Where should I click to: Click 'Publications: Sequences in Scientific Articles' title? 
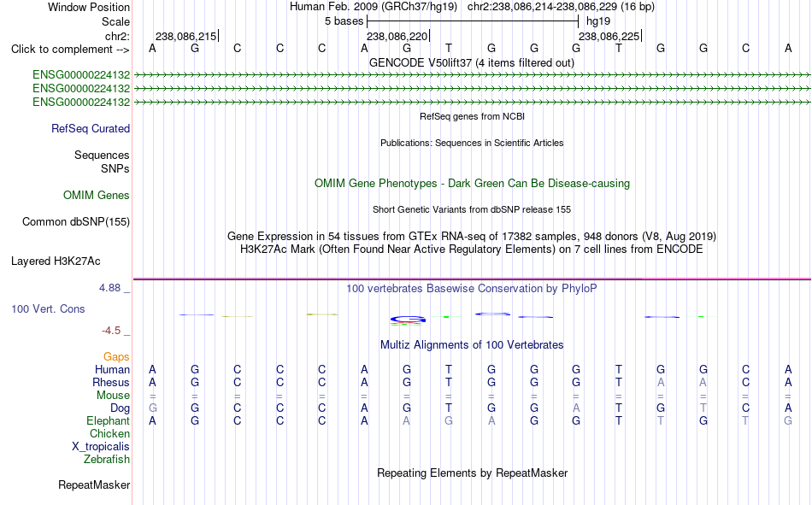tap(472, 143)
